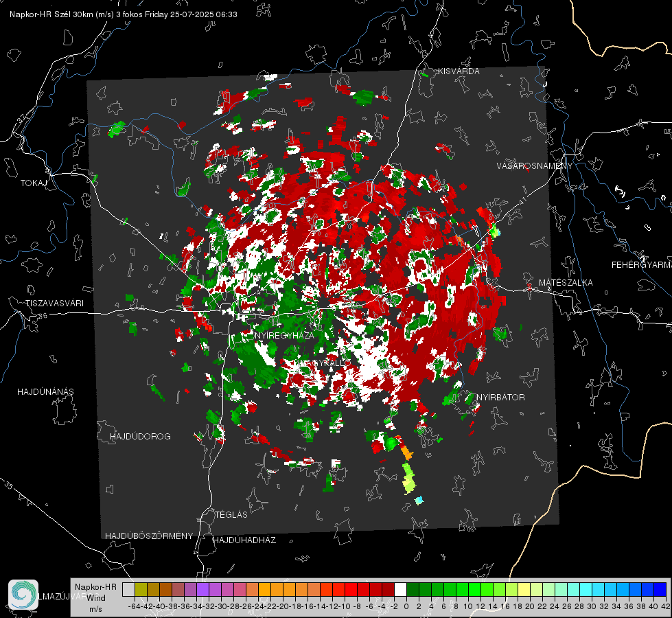Select the KISVÁRDA town label
The height and width of the screenshot is (618, 672).
click(x=459, y=71)
